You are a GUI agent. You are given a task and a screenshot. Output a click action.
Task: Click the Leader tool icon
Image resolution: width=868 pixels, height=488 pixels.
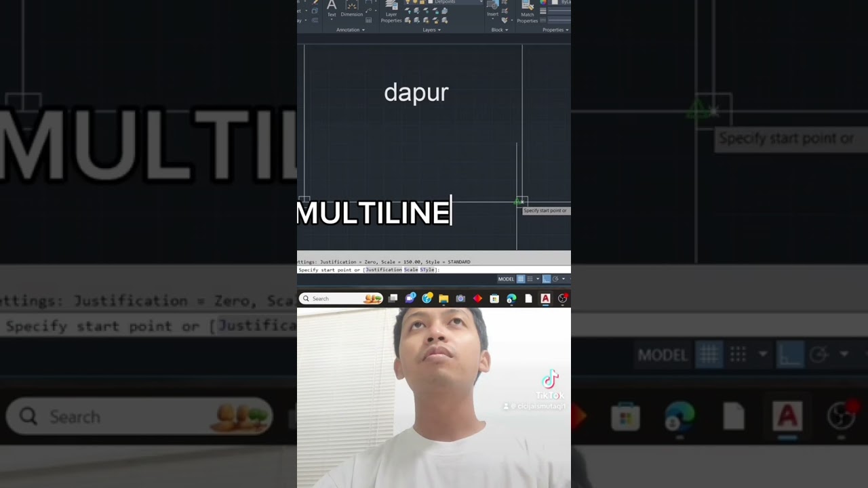[369, 10]
